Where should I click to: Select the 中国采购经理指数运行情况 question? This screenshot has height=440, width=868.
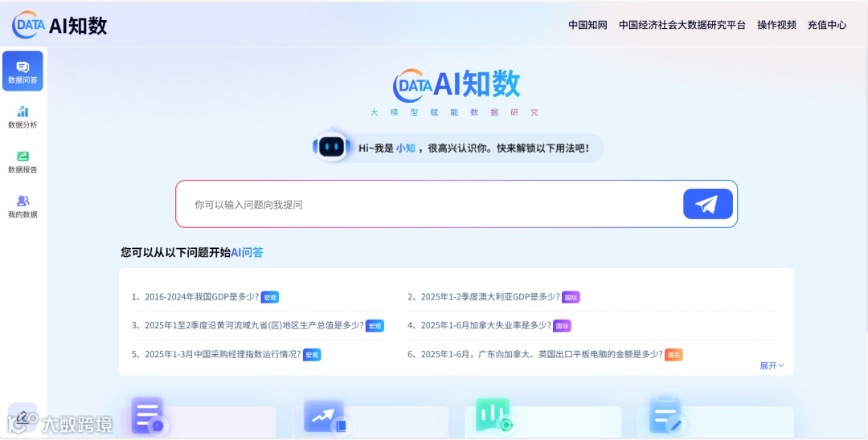[216, 354]
